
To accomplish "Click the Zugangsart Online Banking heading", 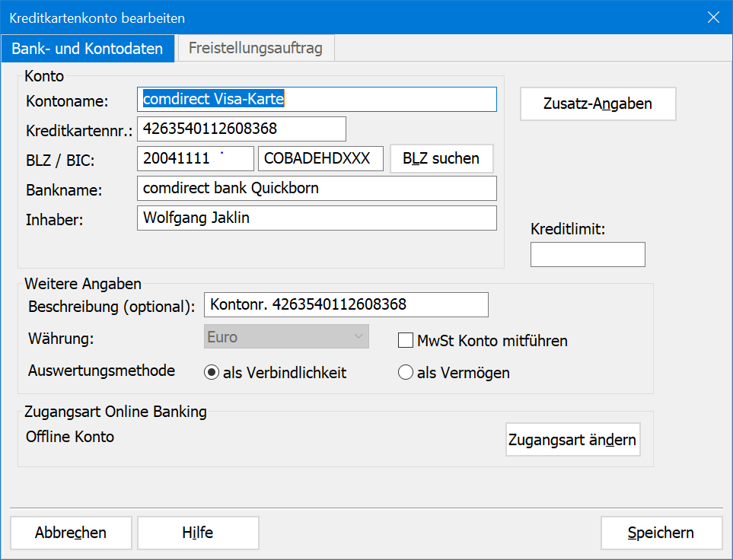I will (116, 412).
